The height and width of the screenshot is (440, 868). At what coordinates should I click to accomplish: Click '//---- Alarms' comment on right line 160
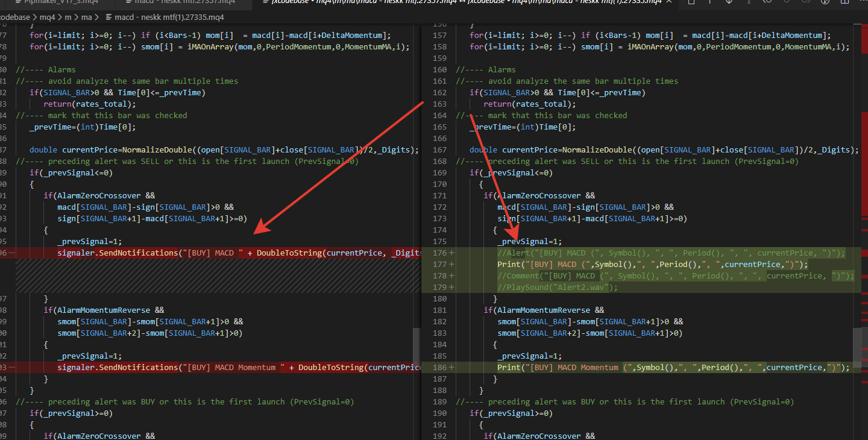point(485,70)
